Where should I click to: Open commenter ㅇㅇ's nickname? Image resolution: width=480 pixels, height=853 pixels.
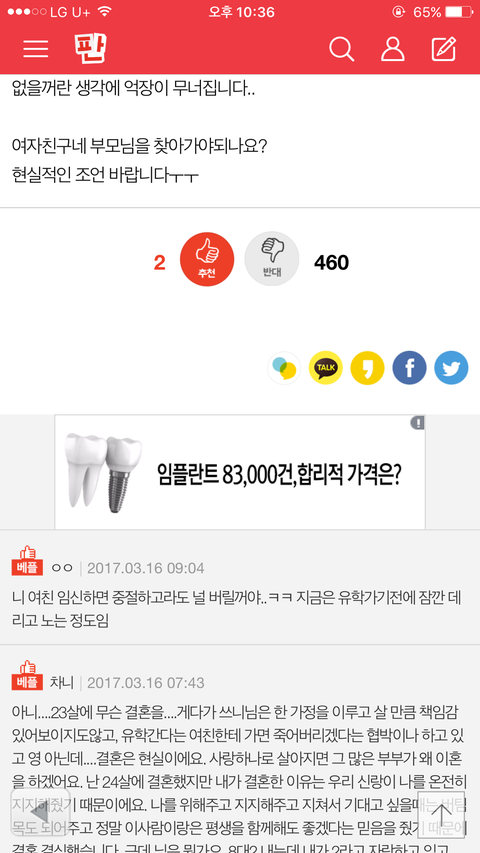pyautogui.click(x=61, y=568)
